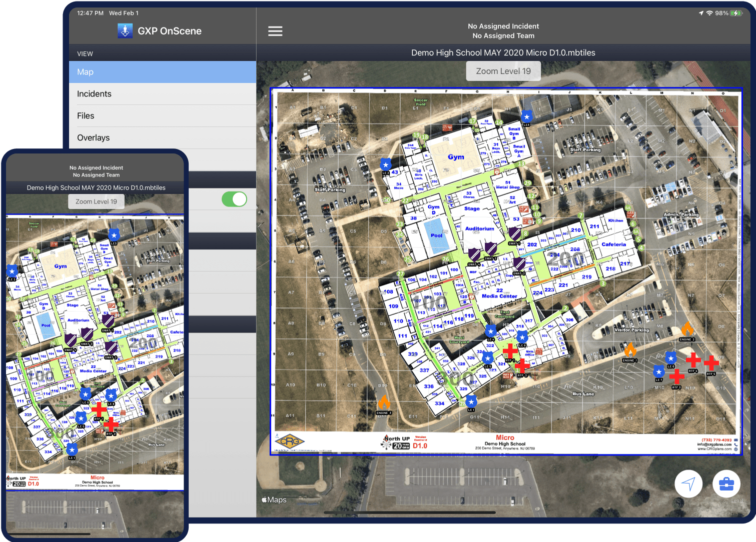
Task: Select the Engine 1 fire marker
Action: pyautogui.click(x=630, y=350)
